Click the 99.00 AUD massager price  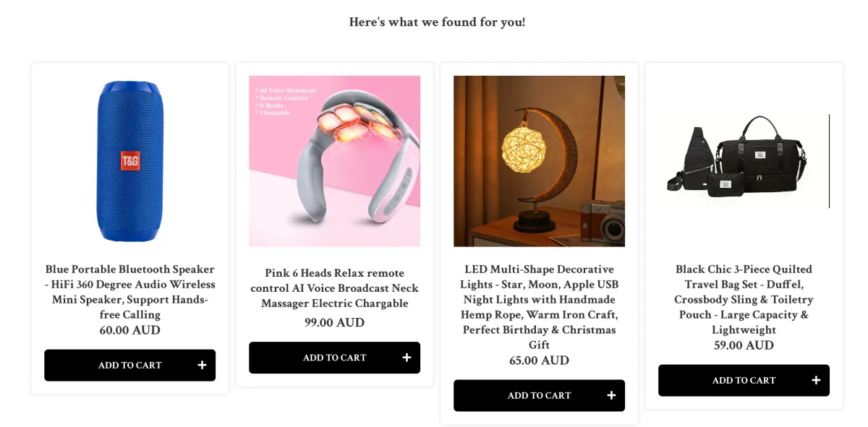(334, 322)
